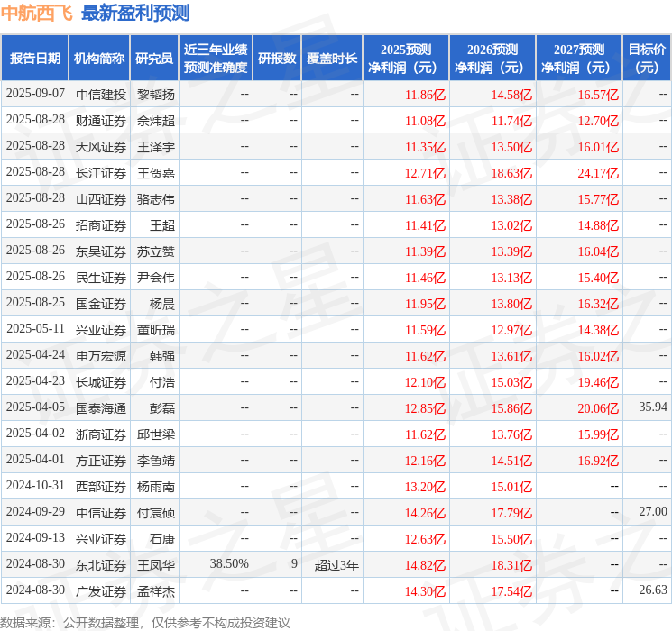
Task: Click the 16.57亿 profit value
Action: (x=598, y=95)
